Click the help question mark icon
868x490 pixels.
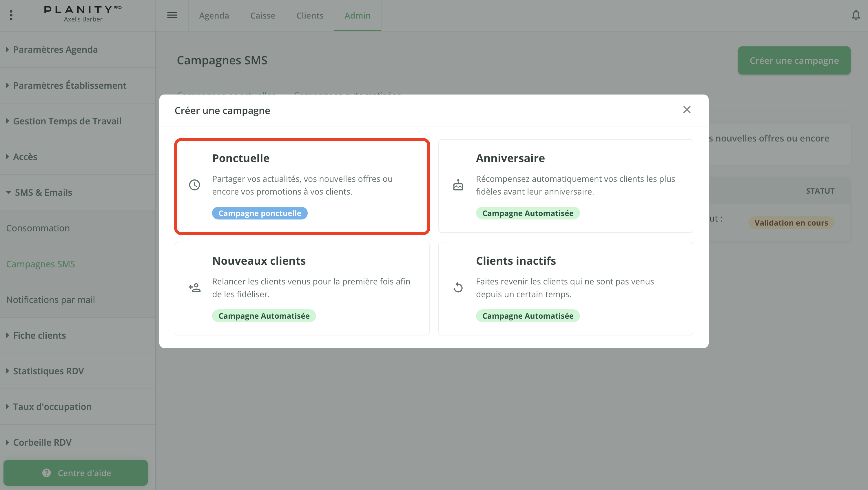[x=46, y=473]
